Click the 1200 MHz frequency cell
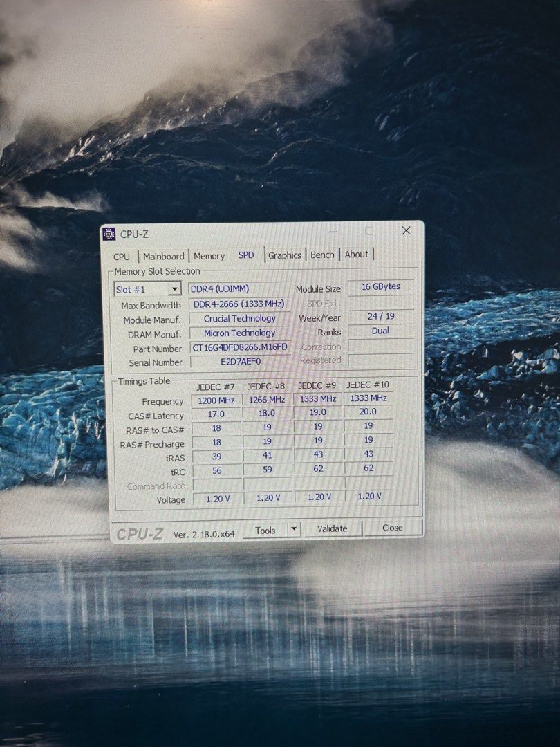This screenshot has width=560, height=747. 216,400
